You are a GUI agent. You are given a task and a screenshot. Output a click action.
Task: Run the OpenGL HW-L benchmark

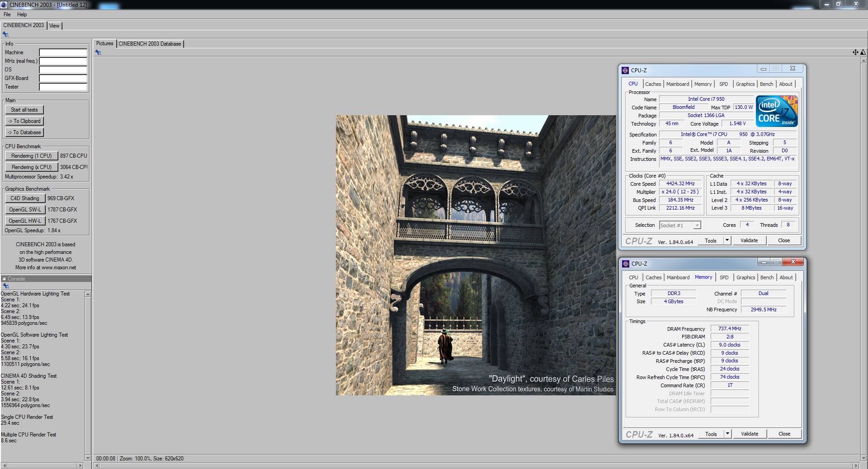[25, 221]
